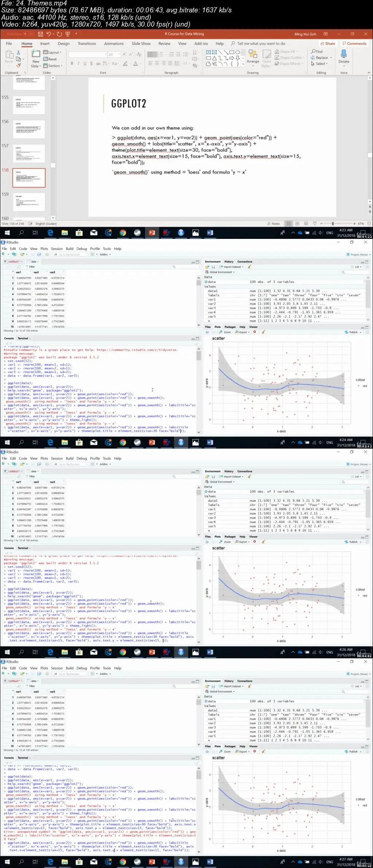Click the Format Painter brush in PowerPoint
The height and width of the screenshot is (868, 373).
coord(18,65)
